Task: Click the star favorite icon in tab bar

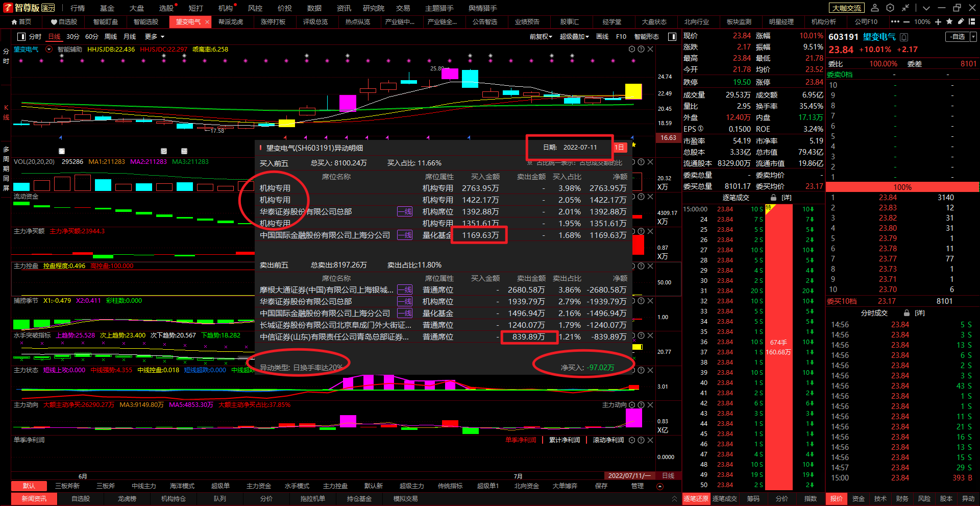Action: pos(949,21)
